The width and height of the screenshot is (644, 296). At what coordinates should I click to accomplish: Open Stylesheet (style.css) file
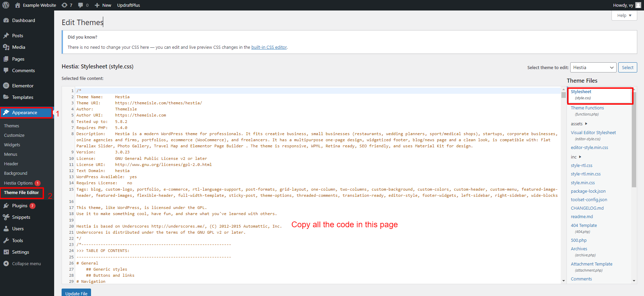[x=600, y=95]
